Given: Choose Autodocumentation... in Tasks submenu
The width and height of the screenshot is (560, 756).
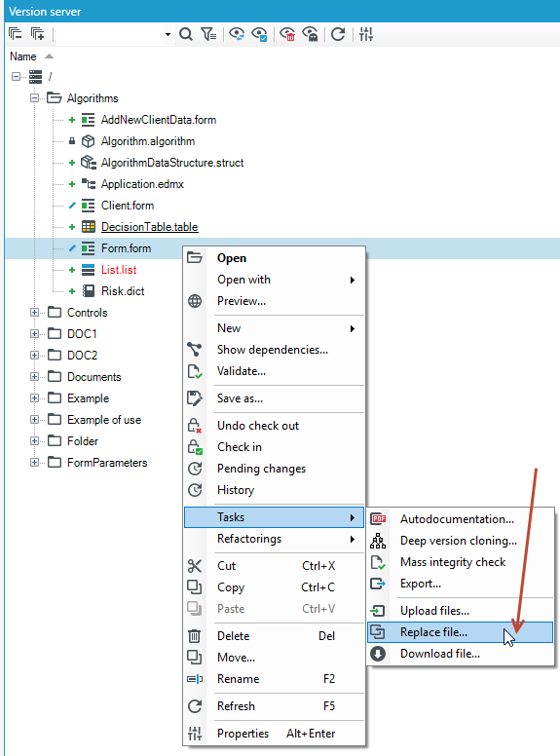Looking at the screenshot, I should click(x=461, y=519).
